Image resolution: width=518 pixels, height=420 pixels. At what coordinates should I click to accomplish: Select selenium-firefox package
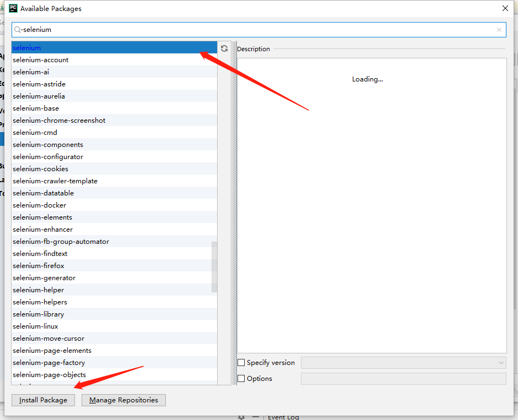[x=114, y=265]
